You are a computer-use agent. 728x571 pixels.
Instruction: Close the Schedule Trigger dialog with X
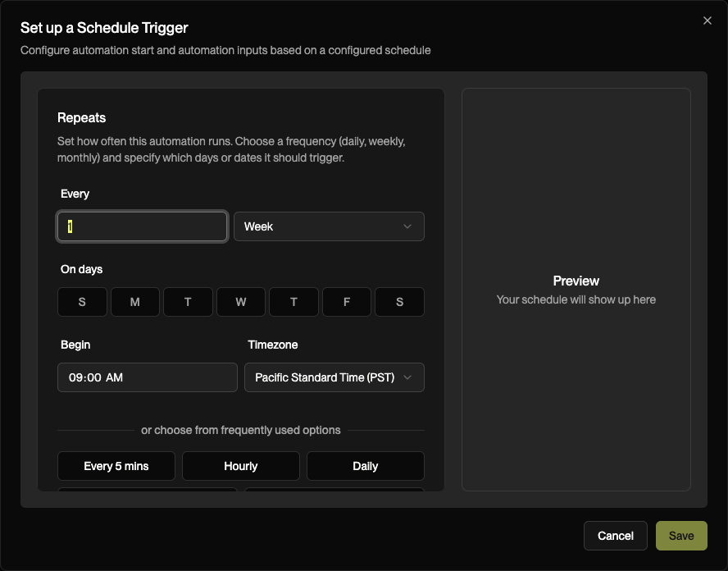coord(708,21)
